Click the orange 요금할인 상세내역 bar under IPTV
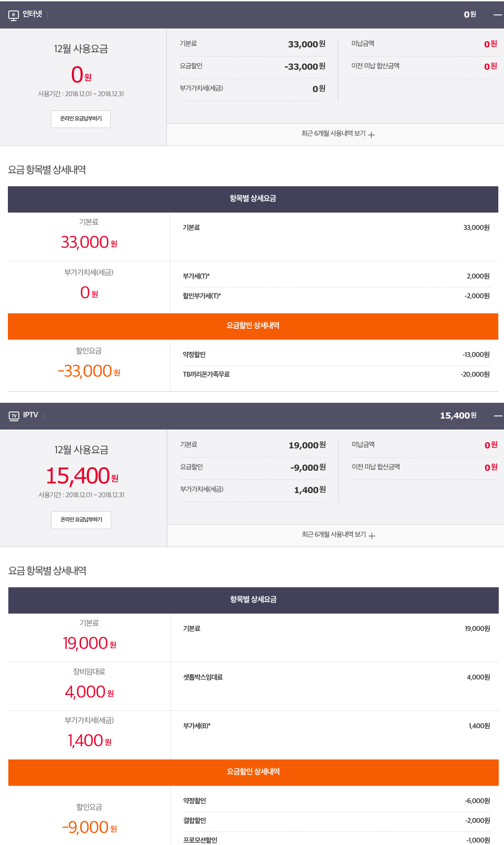The image size is (504, 845). pyautogui.click(x=253, y=772)
